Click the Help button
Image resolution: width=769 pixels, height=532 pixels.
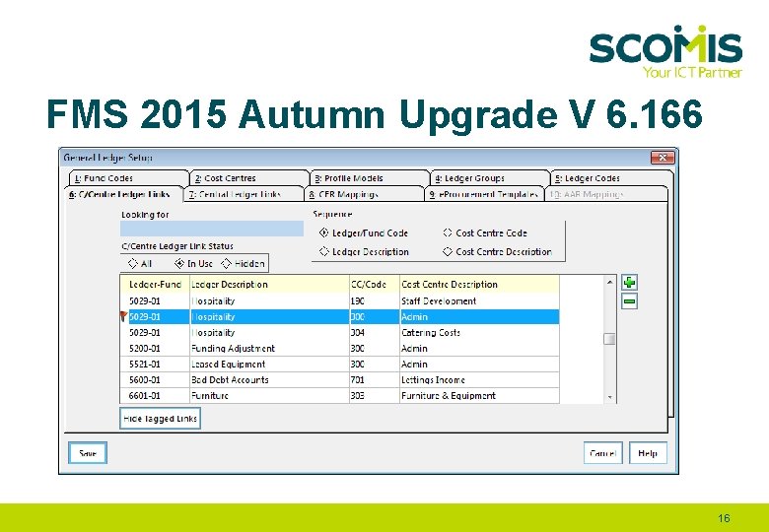(648, 453)
